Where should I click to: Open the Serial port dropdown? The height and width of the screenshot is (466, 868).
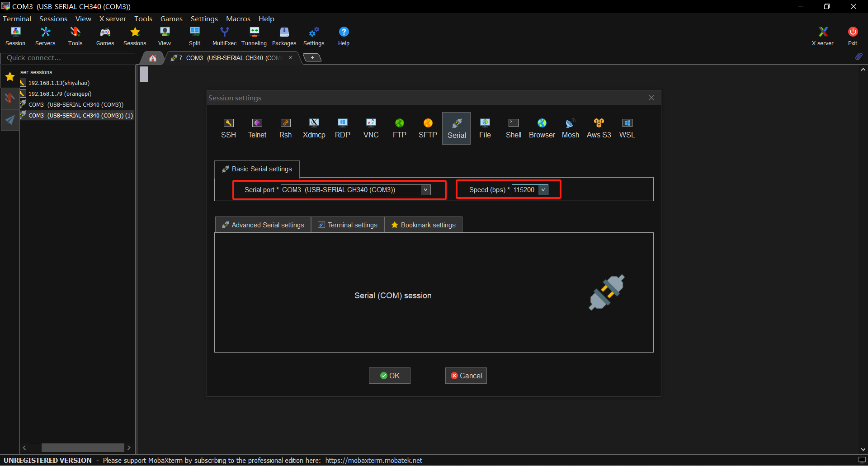pos(425,190)
